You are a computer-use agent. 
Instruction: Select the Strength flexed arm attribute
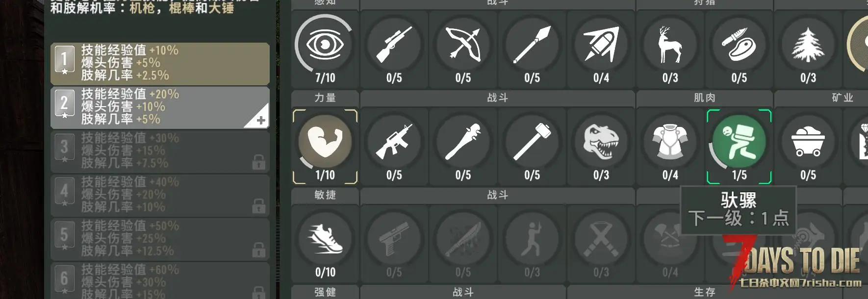coord(325,142)
